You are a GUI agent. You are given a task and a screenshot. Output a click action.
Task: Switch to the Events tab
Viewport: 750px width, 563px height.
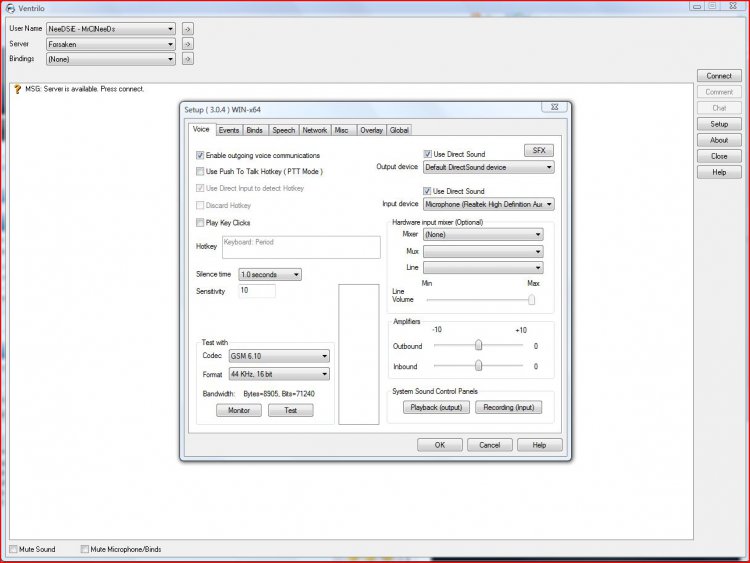pos(229,130)
